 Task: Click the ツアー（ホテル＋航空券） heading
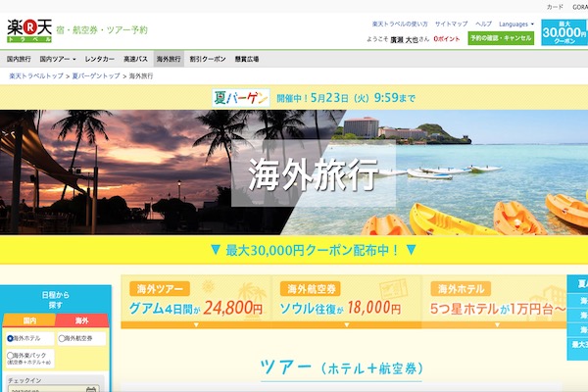coord(342,368)
